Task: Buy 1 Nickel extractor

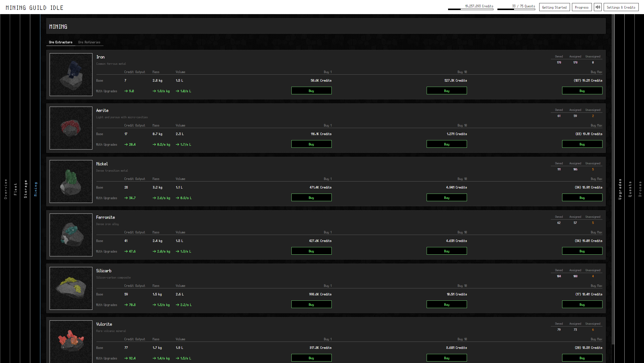Action: (x=311, y=197)
